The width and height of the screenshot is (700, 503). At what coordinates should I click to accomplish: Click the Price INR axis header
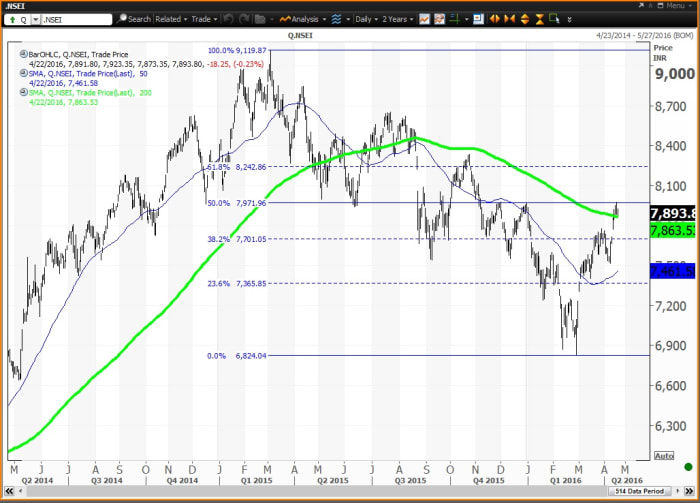663,53
